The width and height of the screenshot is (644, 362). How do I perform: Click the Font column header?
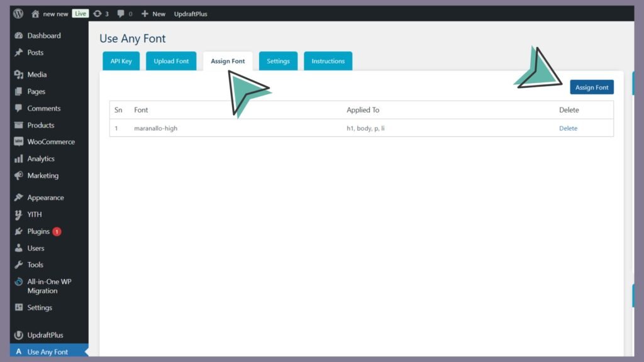141,110
